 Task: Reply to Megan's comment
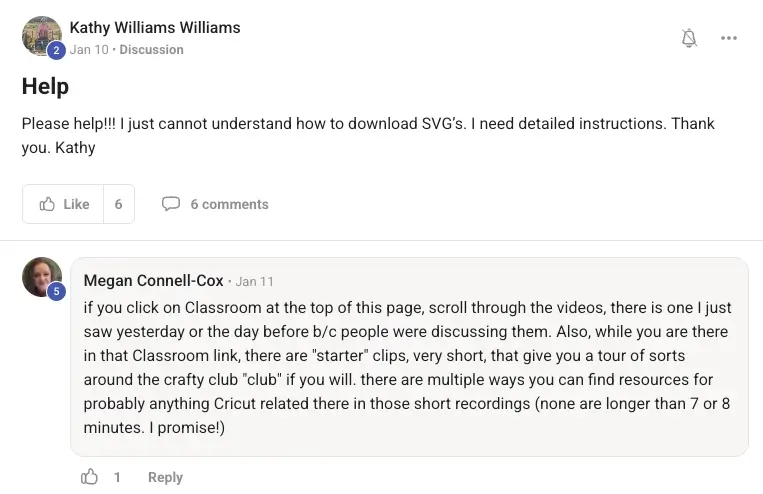pos(165,477)
